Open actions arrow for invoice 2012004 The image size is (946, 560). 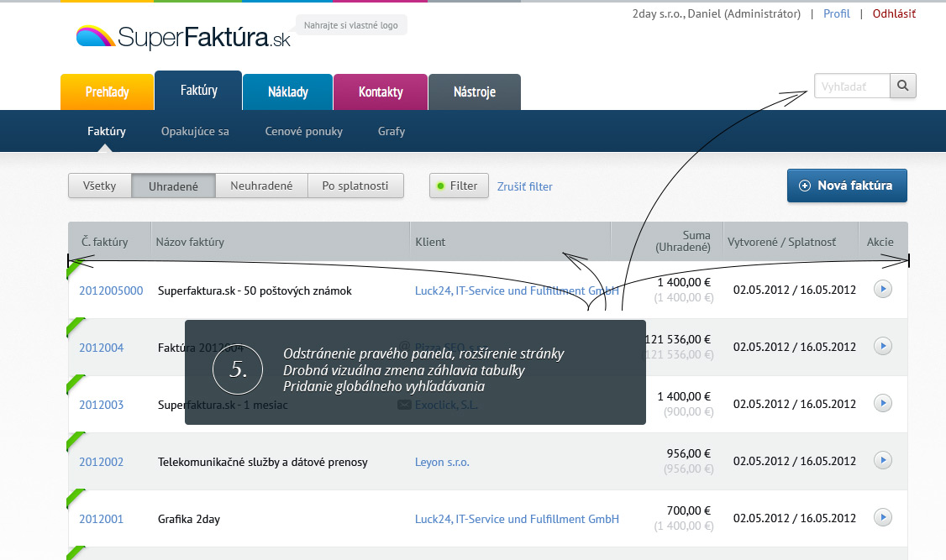coord(883,346)
